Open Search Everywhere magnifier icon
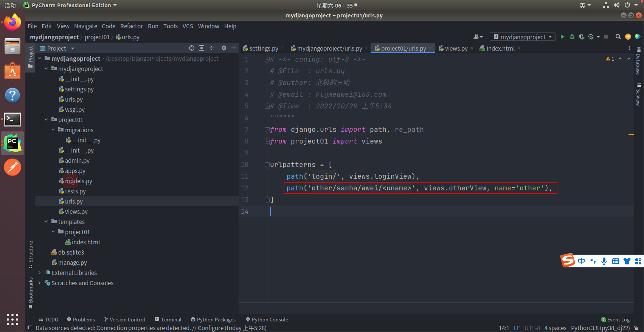The width and height of the screenshot is (644, 332). pyautogui.click(x=618, y=37)
